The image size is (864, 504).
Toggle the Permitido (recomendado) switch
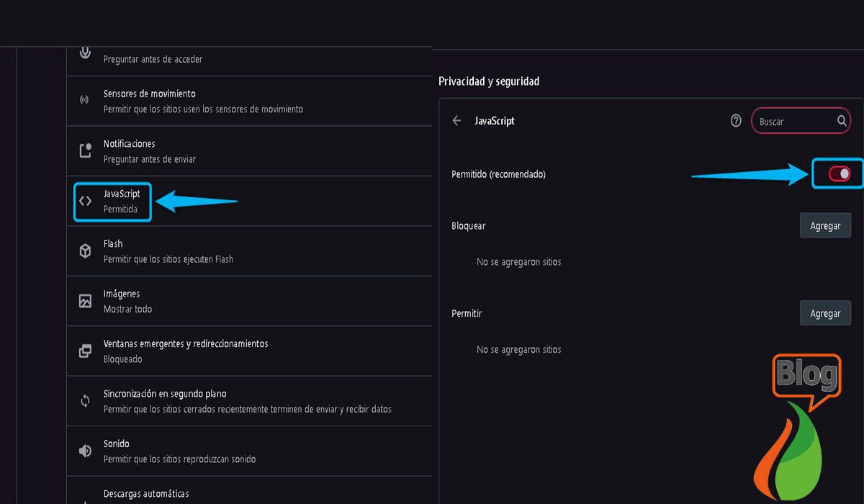pos(840,174)
